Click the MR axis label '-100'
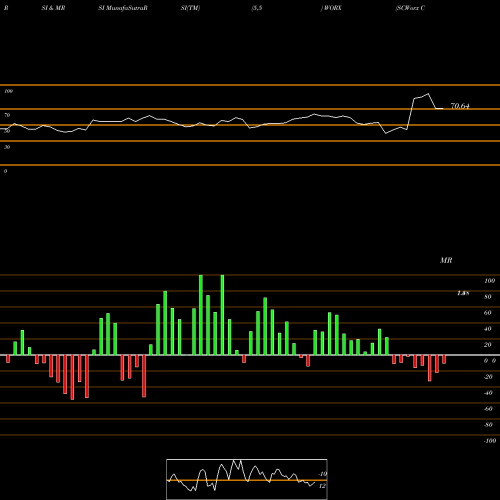The image size is (500, 500). click(490, 441)
